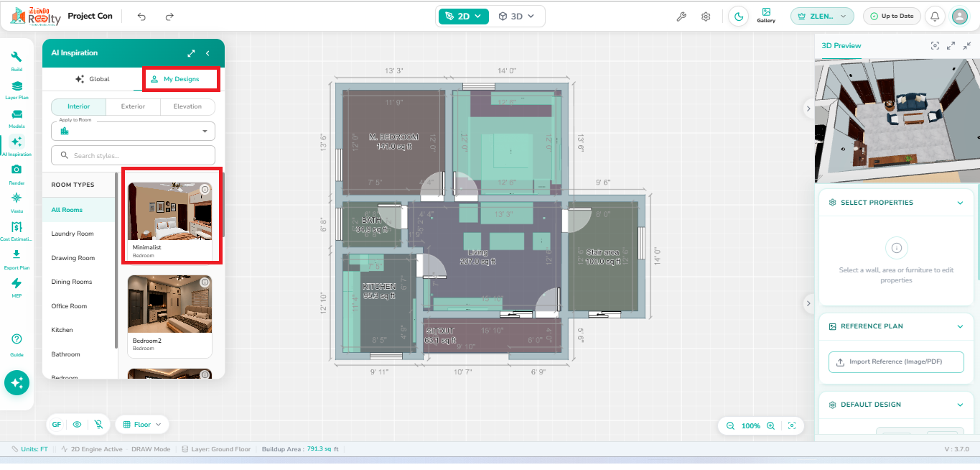Click the Up to Date status button
The height and width of the screenshot is (470, 980).
(892, 16)
